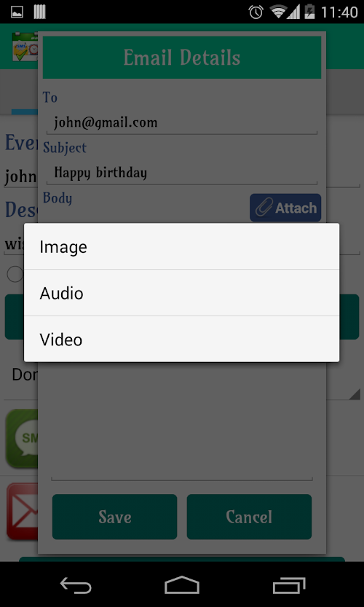Save the email details
364x607 pixels.
(x=114, y=517)
